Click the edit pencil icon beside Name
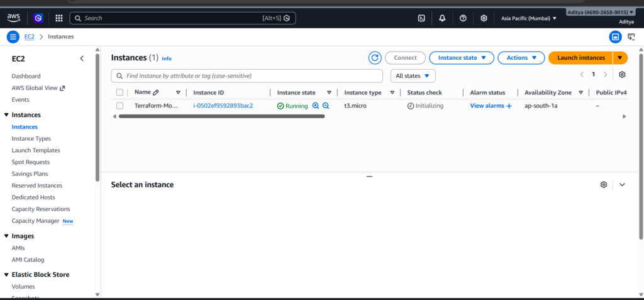Screen dimensions: 644x300 click(156, 92)
